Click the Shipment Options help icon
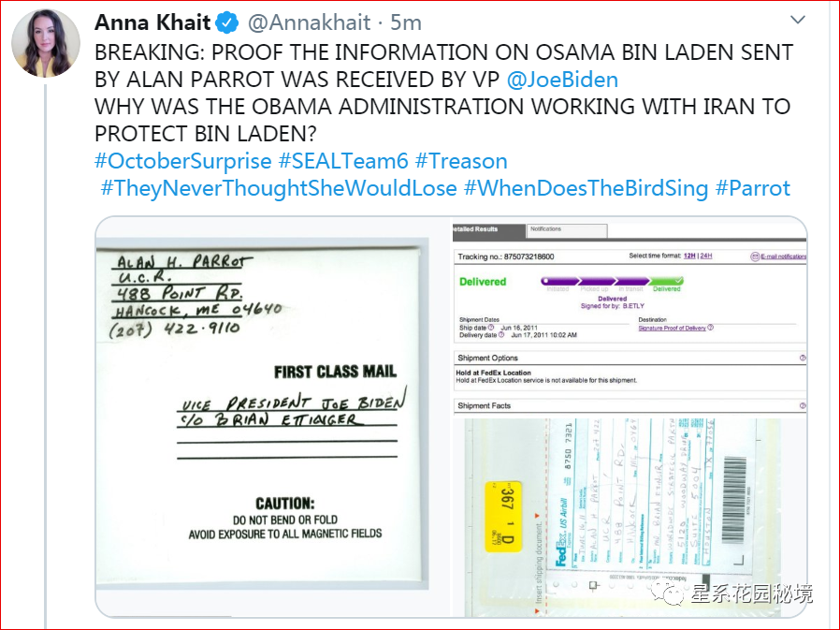840x630 pixels. [x=802, y=358]
